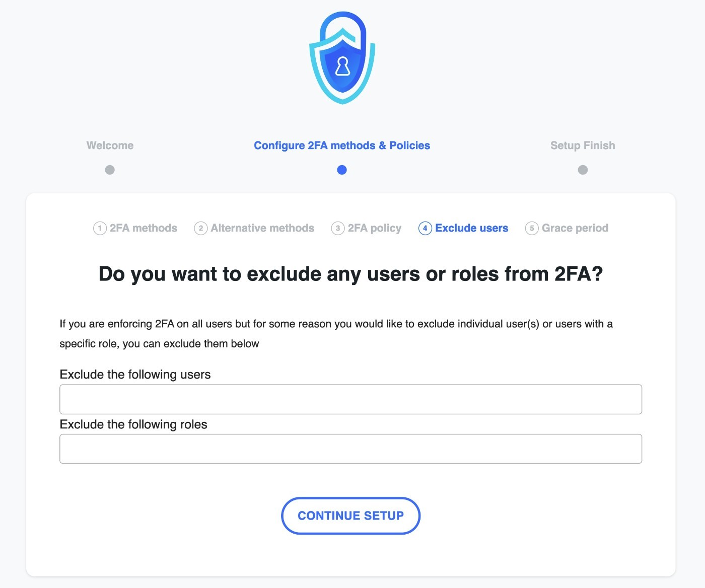Click step number 3 circle icon
Viewport: 705px width, 588px height.
[338, 228]
